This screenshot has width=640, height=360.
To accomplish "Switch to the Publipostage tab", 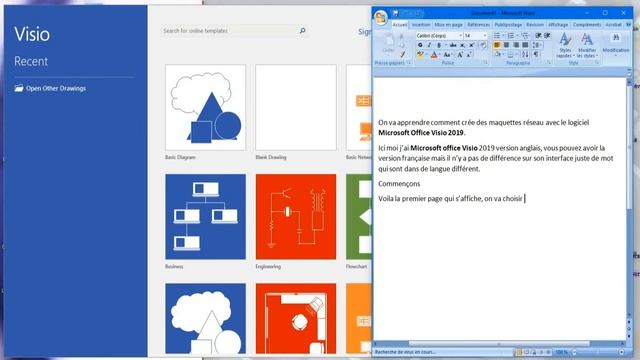I will point(508,25).
